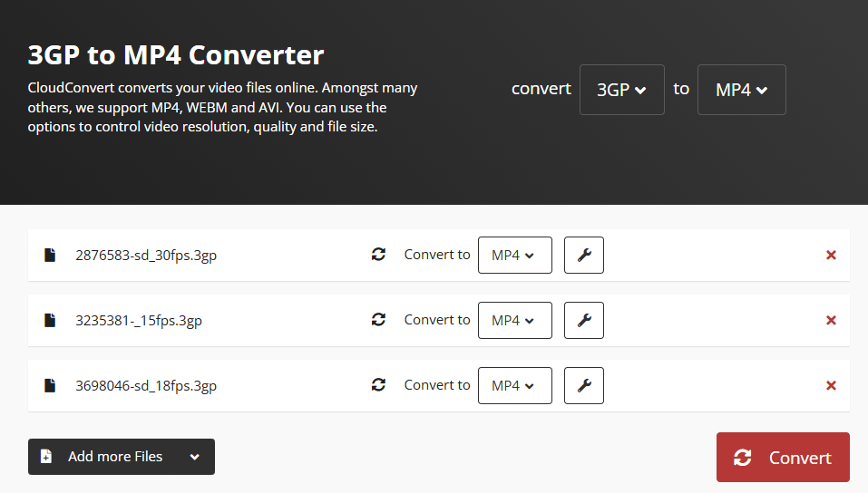Screen dimensions: 868x493
Task: Expand MP4 format dropdown for 2876583-sd_30fps.3gp
Action: (514, 255)
